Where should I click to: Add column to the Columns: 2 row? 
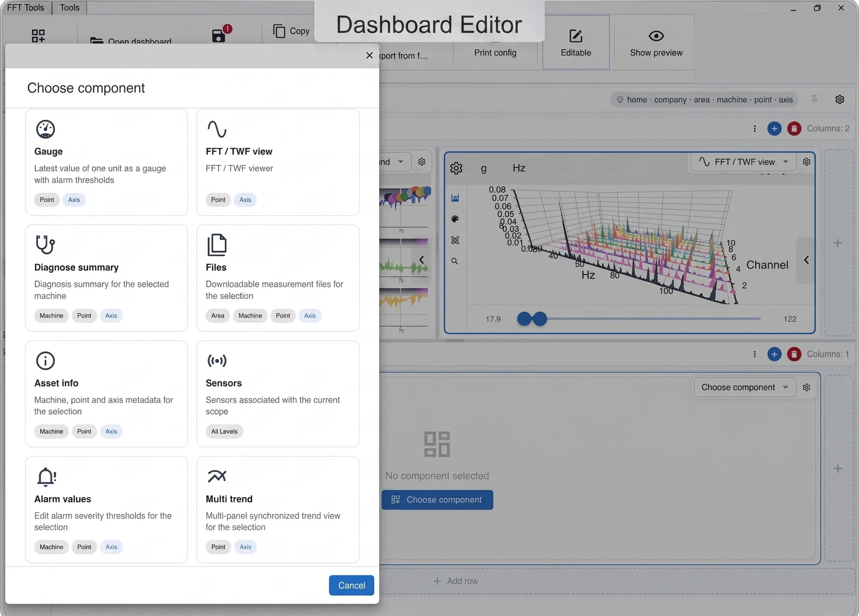point(774,128)
